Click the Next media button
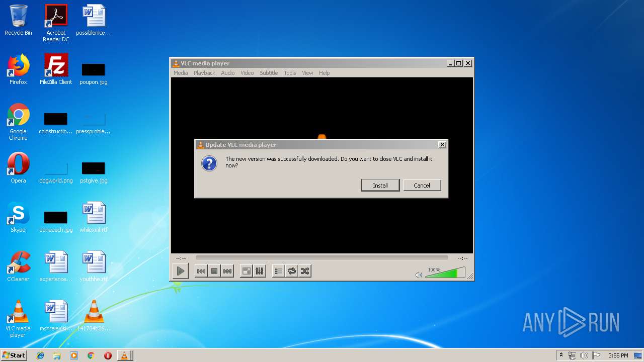This screenshot has height=362, width=644. [227, 271]
